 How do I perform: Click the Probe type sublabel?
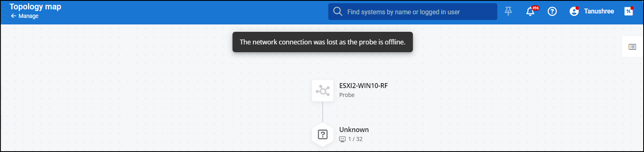pyautogui.click(x=347, y=95)
